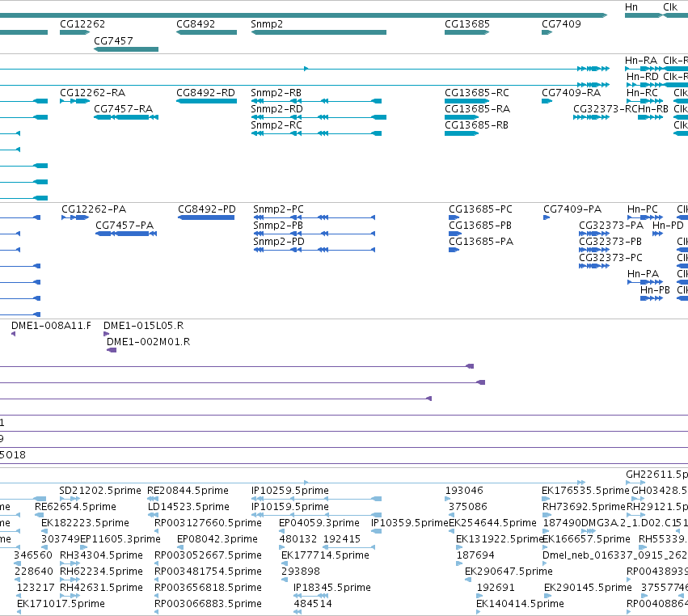Click EST RE62654.5prime
The image size is (688, 616).
[x=75, y=507]
